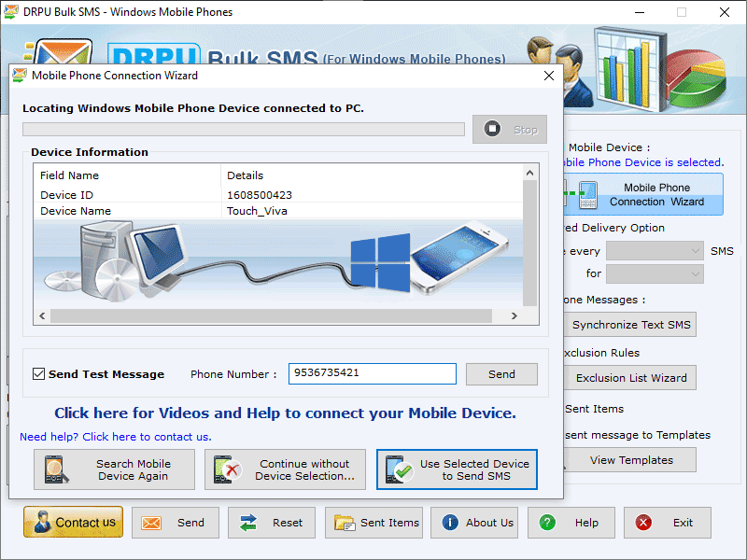Select Use Selected Device to Send SMS
Screen dimensions: 747x560
[x=457, y=469]
